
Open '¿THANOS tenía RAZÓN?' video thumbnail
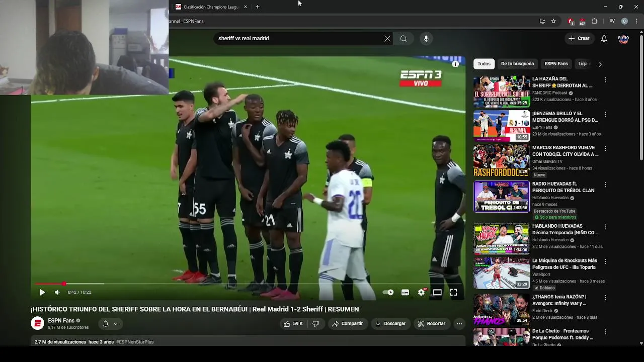click(x=502, y=310)
